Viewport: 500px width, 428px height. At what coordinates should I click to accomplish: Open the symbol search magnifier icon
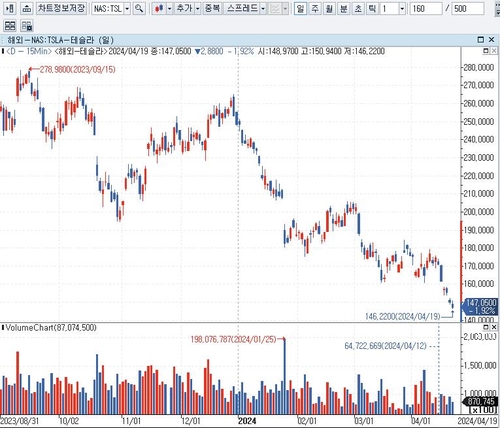pos(139,8)
